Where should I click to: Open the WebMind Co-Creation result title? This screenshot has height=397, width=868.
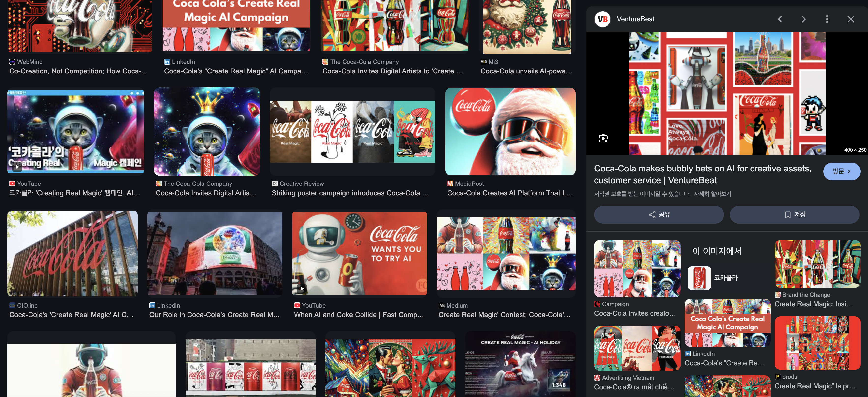click(78, 71)
